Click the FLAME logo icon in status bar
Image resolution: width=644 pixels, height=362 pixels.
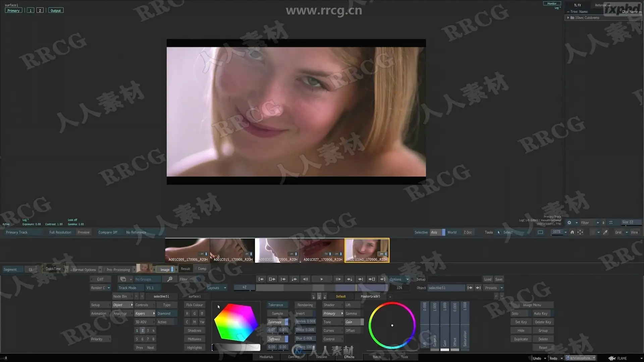(x=612, y=358)
